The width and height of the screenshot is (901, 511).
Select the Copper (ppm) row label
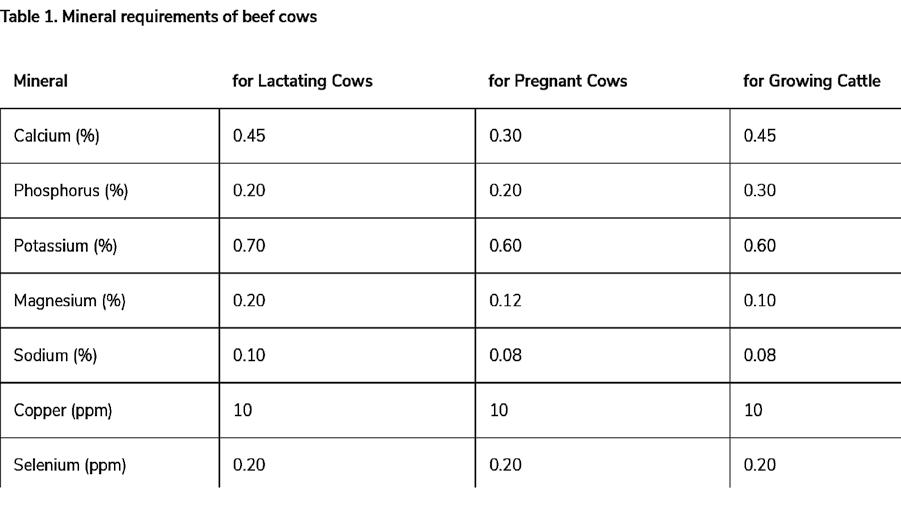pyautogui.click(x=63, y=410)
